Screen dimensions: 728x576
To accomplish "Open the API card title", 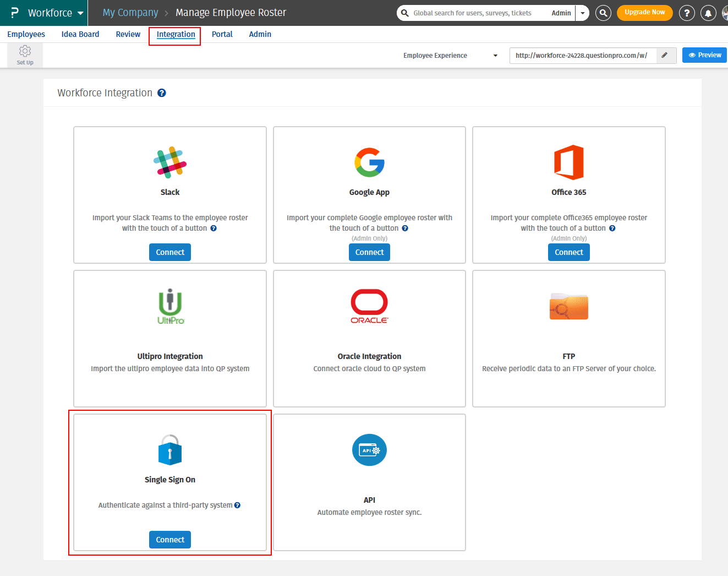I will point(369,500).
